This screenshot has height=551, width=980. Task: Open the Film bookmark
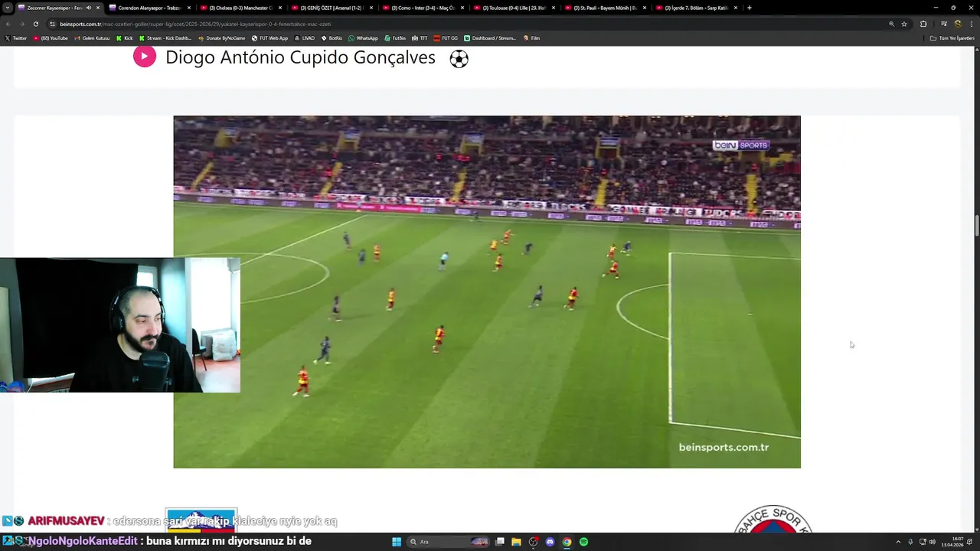531,38
